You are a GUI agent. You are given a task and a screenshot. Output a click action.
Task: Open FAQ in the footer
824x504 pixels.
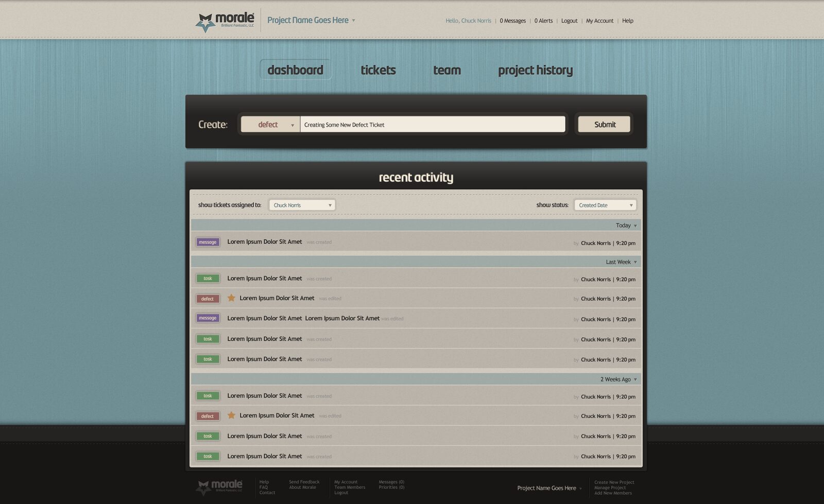click(x=263, y=487)
